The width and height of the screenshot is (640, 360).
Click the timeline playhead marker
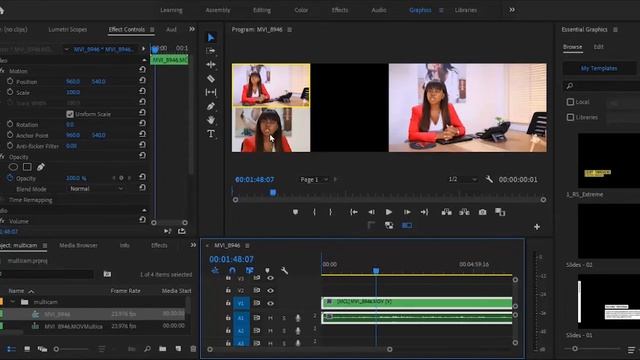coord(376,271)
